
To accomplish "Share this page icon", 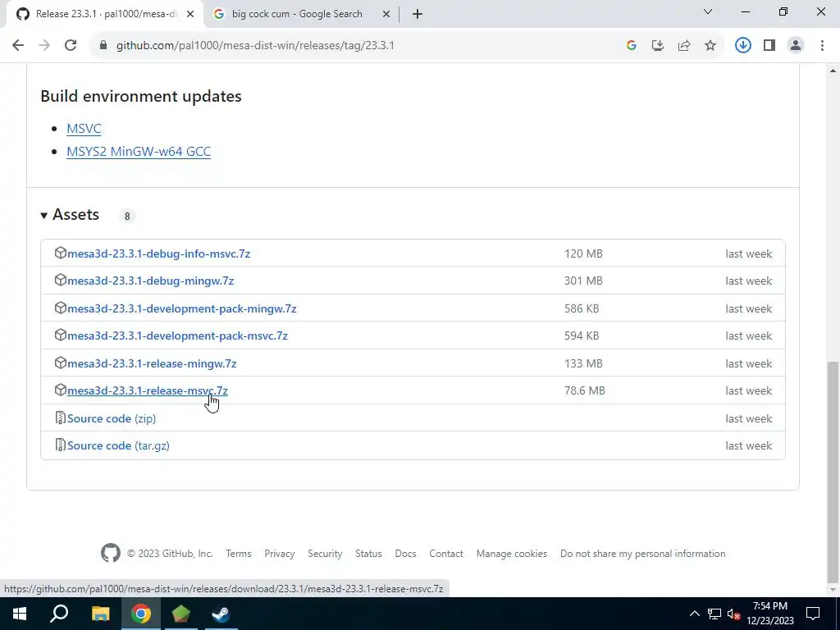I will pos(683,46).
